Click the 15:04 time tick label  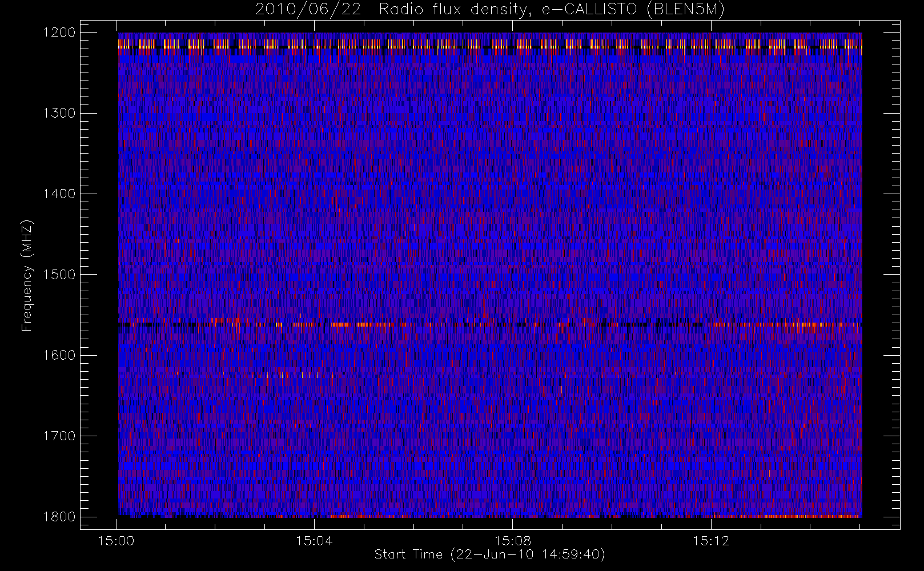(x=314, y=541)
